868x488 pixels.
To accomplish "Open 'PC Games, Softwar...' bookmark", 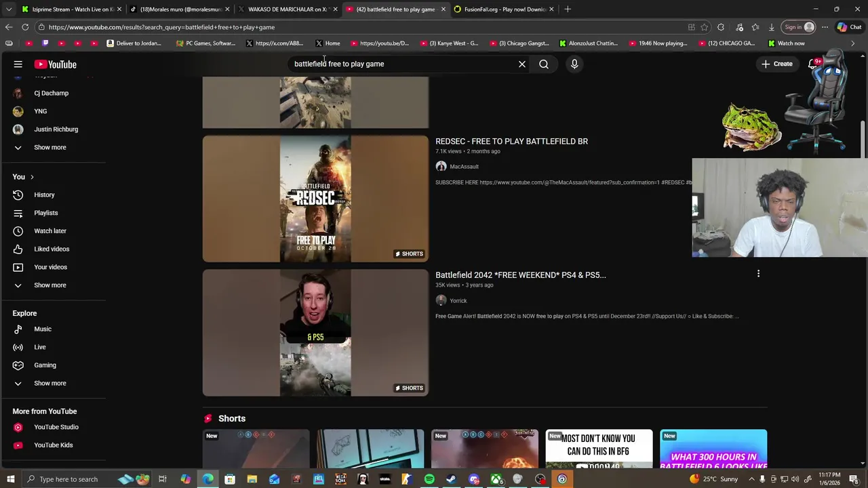I will 205,43.
